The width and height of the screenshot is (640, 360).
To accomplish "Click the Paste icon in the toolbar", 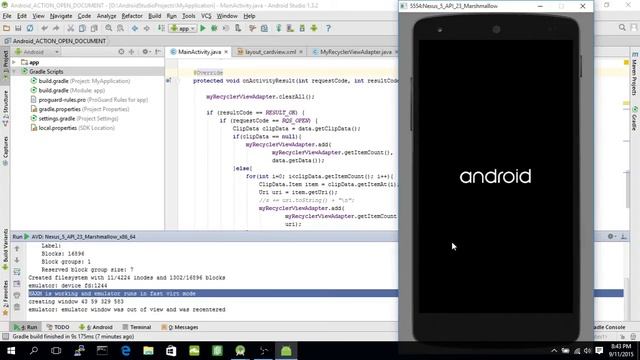I will point(94,28).
